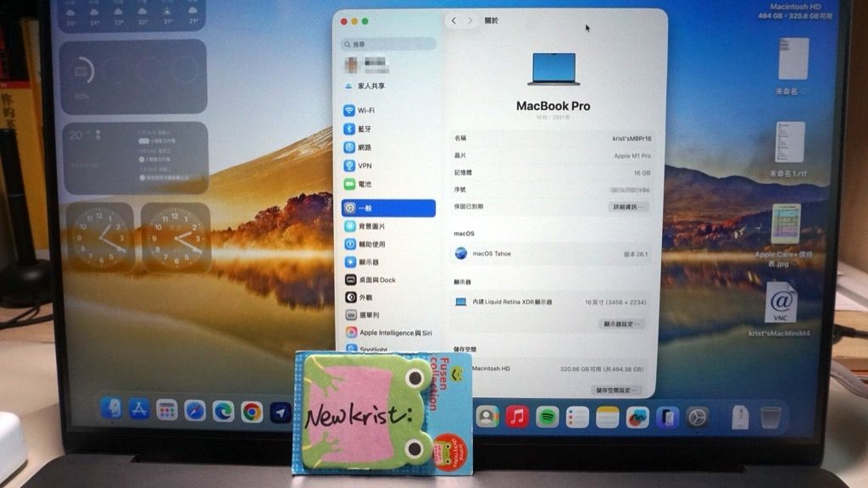Open the 電池 battery settings pane
This screenshot has width=868, height=488.
364,184
